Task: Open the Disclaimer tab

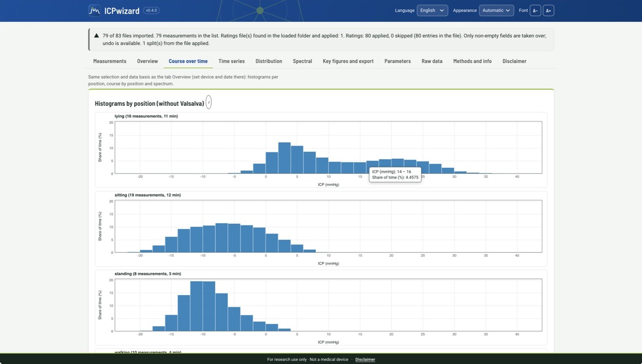Action: click(514, 61)
